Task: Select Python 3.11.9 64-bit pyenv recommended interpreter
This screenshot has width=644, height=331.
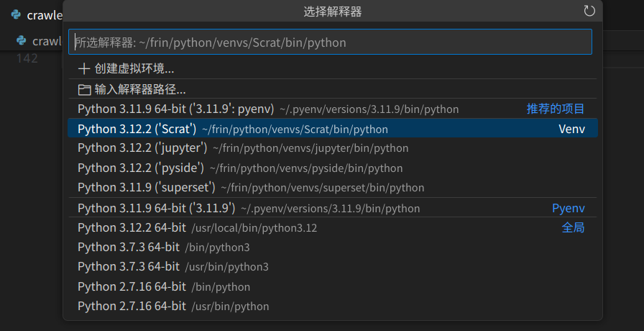Action: [333, 109]
